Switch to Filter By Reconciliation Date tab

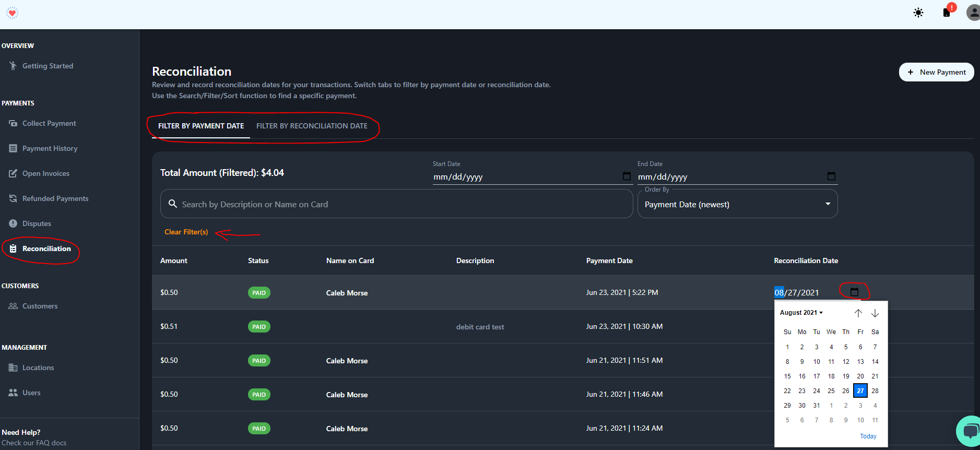click(x=312, y=126)
